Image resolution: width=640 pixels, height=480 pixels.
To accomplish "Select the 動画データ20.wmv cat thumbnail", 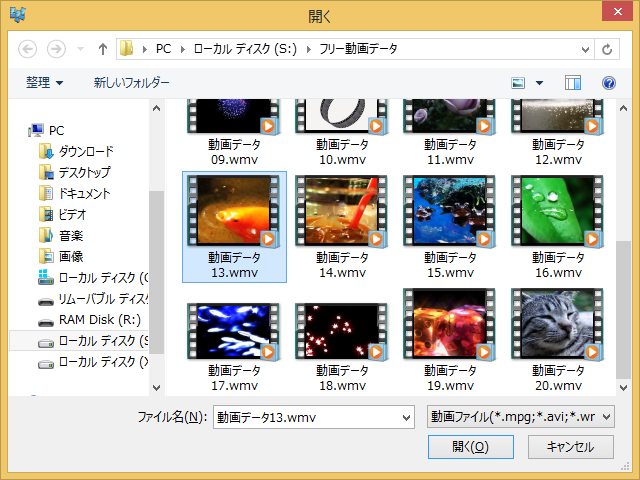I will coord(558,324).
